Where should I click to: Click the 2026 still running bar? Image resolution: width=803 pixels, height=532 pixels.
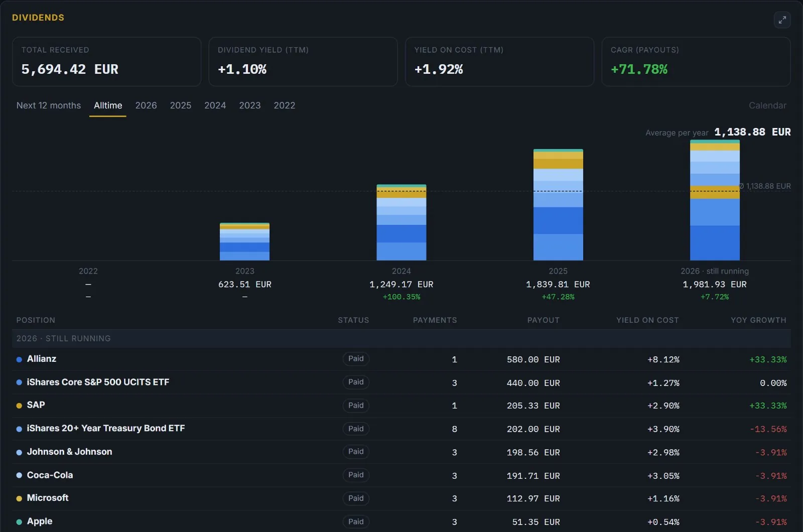(715, 200)
